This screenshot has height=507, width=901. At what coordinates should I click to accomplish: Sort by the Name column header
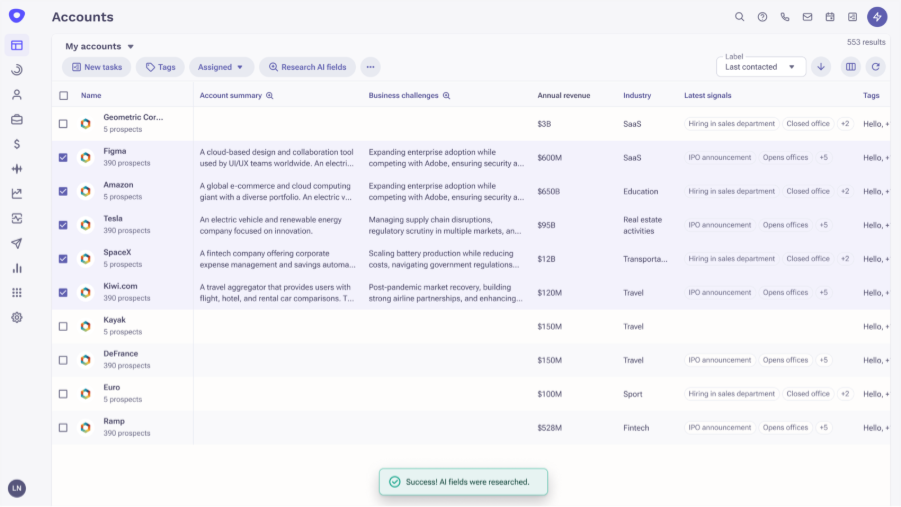[x=91, y=95]
